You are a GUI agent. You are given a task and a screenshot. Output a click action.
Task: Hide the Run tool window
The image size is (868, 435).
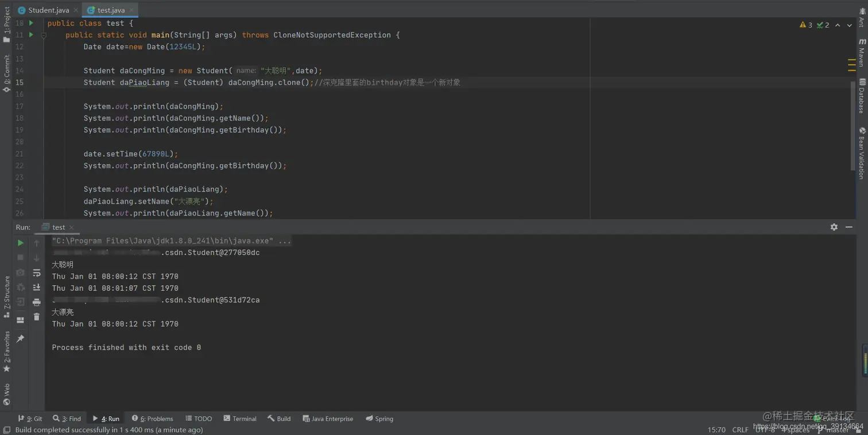click(849, 227)
